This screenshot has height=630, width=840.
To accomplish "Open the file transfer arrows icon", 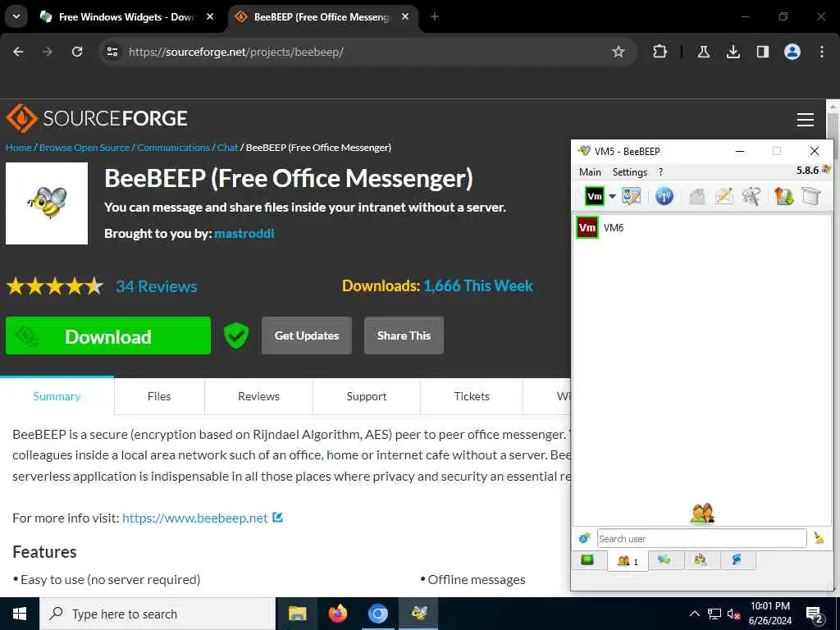I will (x=783, y=196).
